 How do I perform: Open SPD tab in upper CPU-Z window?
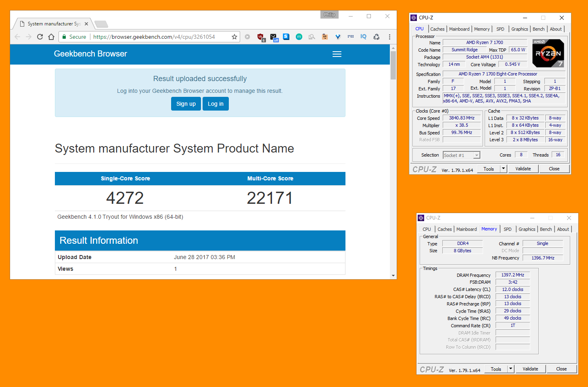click(x=500, y=29)
